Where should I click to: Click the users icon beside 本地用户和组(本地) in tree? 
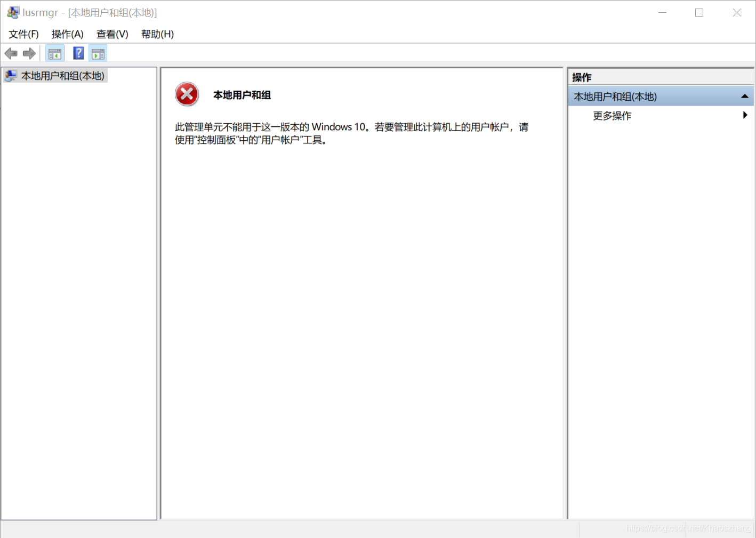[x=11, y=76]
